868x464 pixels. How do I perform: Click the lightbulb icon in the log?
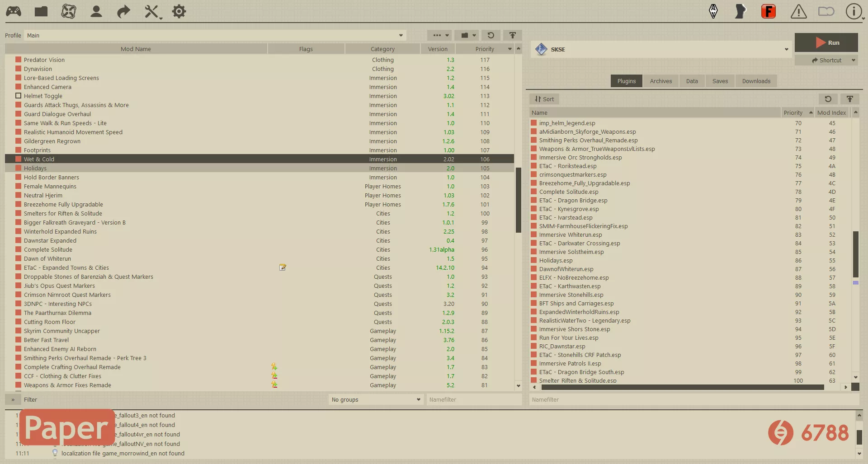pyautogui.click(x=55, y=453)
